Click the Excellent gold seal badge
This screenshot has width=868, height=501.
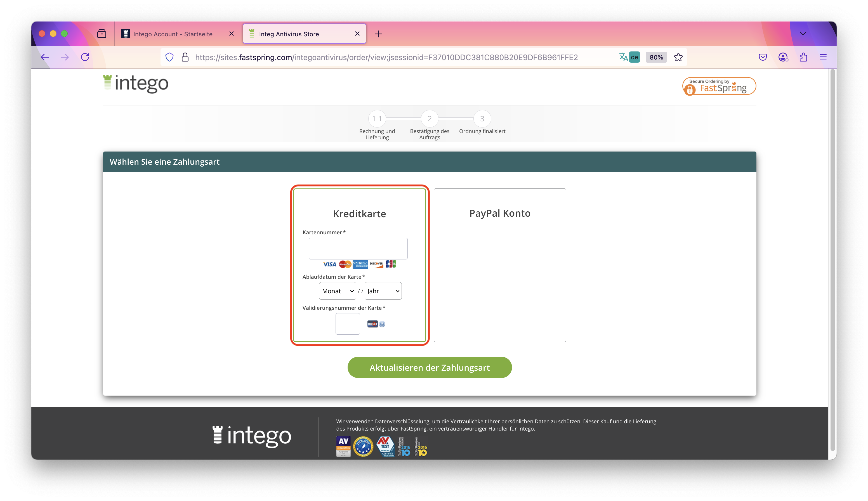pyautogui.click(x=363, y=447)
